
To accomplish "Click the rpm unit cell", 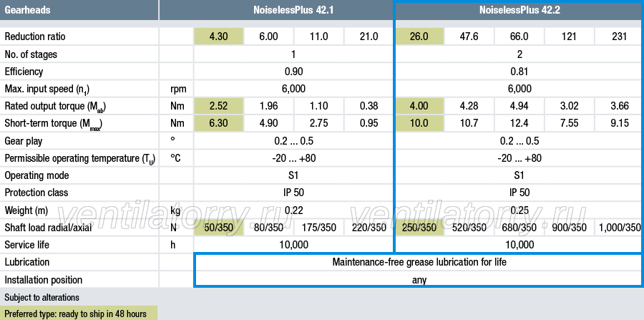I will [177, 89].
